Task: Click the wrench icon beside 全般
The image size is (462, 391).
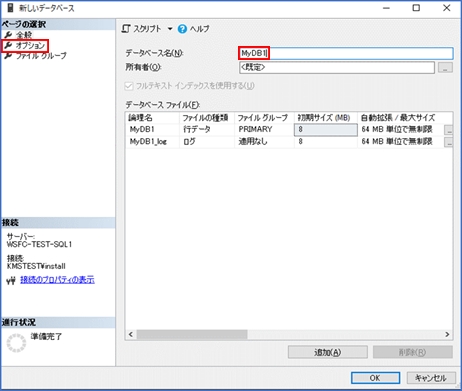Action: (8, 35)
